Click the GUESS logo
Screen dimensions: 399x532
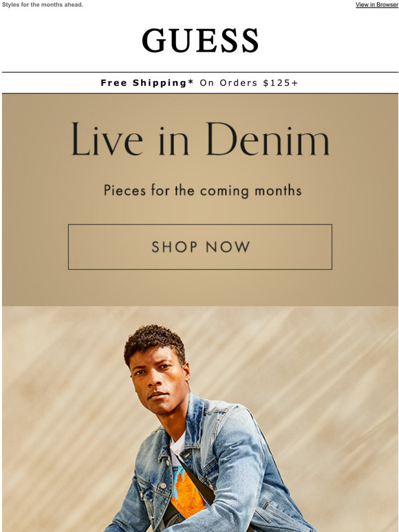click(200, 41)
